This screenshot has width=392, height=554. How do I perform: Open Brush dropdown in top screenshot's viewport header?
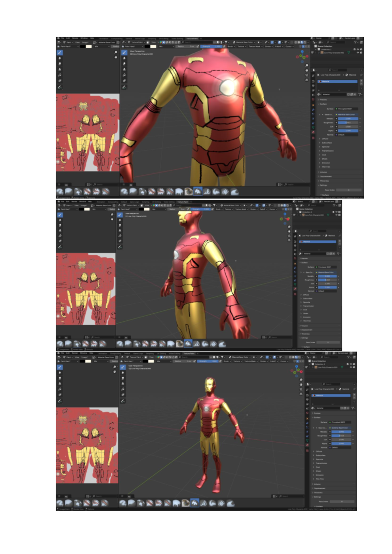231,46
